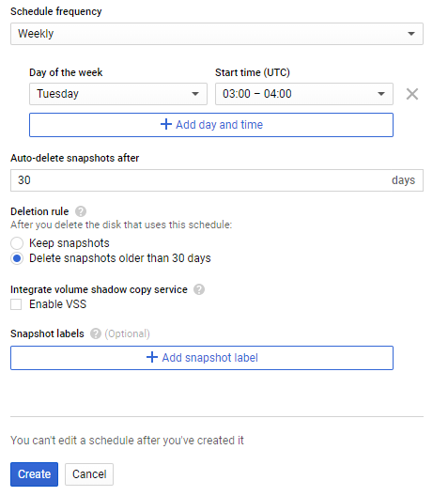Viewport: 448px width, 496px height.
Task: Open the Weekly schedule frequency dropdown
Action: point(217,34)
